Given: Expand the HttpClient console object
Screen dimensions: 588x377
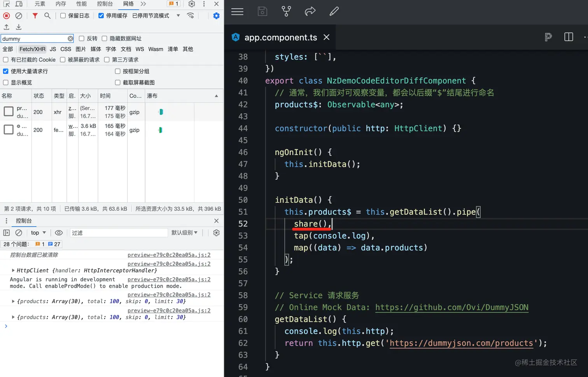Looking at the screenshot, I should [x=13, y=271].
